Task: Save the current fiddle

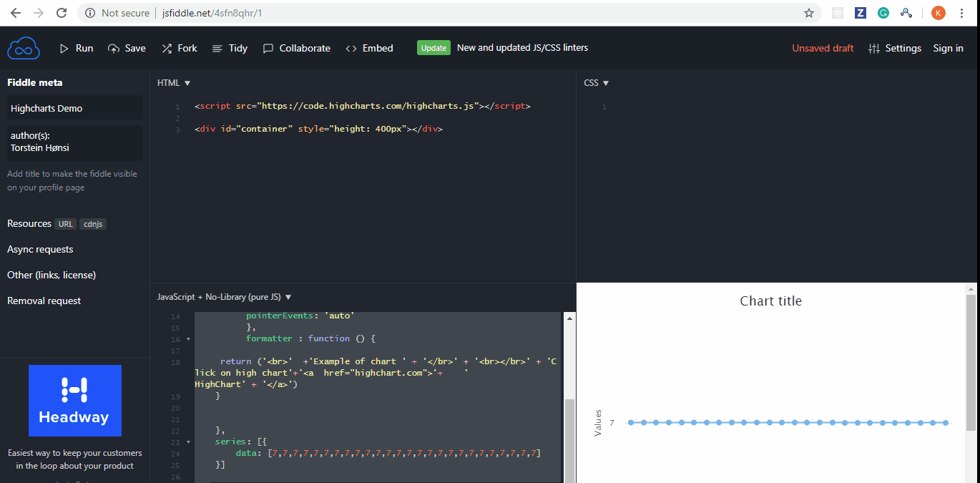Action: 127,48
